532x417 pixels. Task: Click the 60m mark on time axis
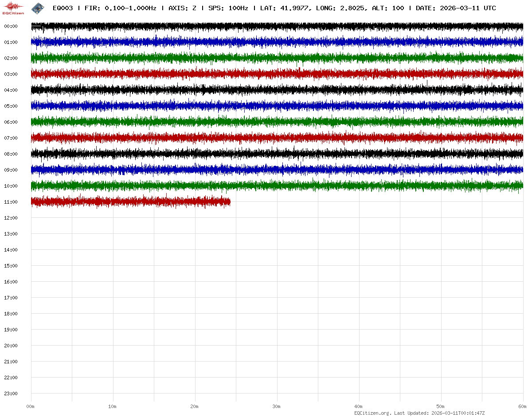click(x=523, y=406)
